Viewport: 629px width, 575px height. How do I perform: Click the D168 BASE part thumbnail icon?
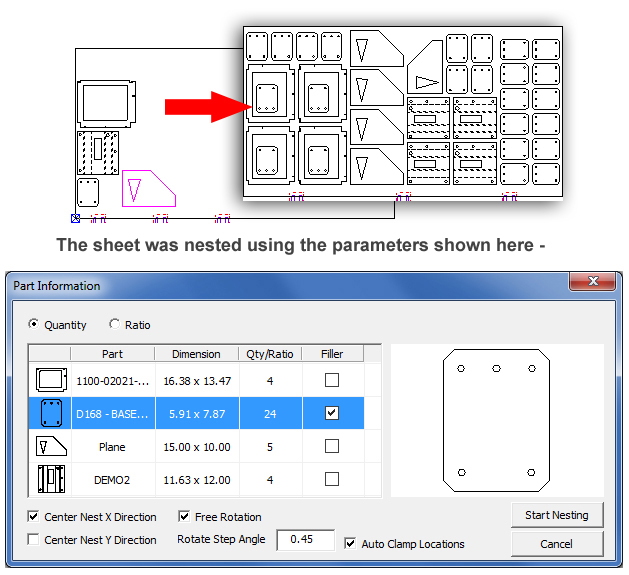(x=49, y=413)
